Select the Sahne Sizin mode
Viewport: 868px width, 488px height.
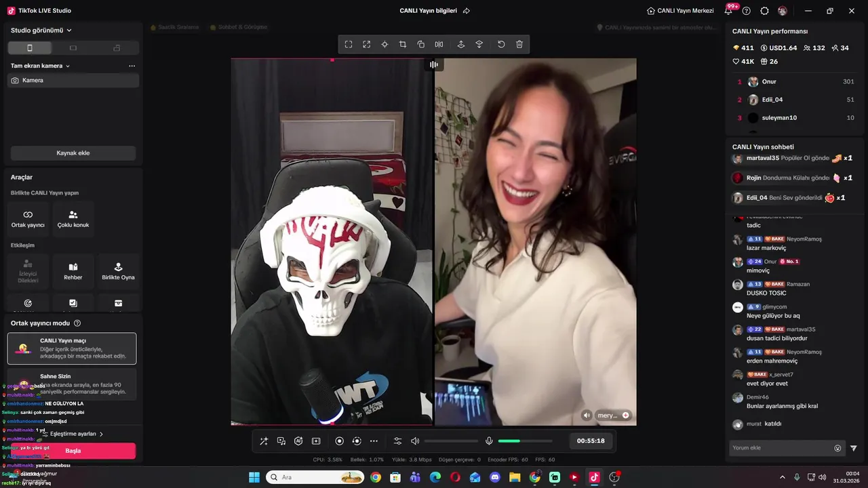[x=72, y=384]
